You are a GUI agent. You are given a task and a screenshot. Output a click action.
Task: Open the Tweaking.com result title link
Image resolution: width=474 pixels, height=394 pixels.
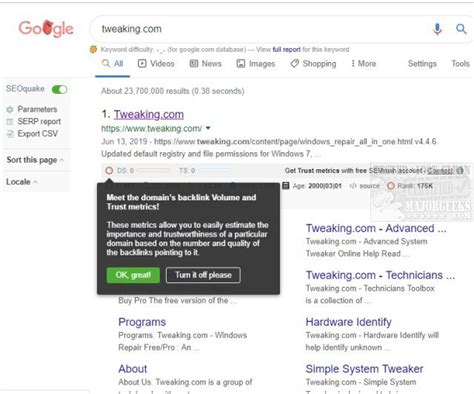(x=149, y=114)
